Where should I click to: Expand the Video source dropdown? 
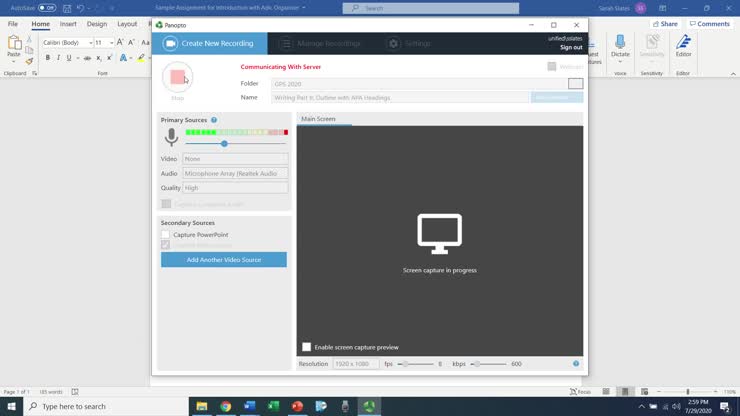pos(235,159)
